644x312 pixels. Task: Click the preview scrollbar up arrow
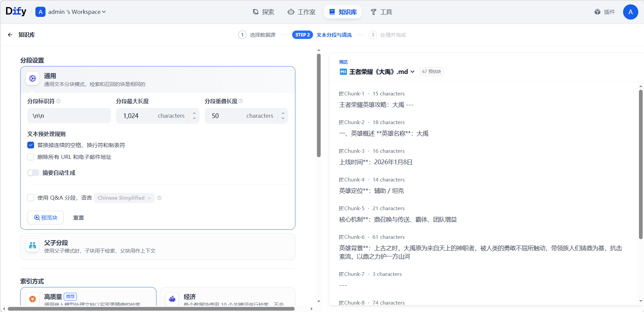point(641,86)
